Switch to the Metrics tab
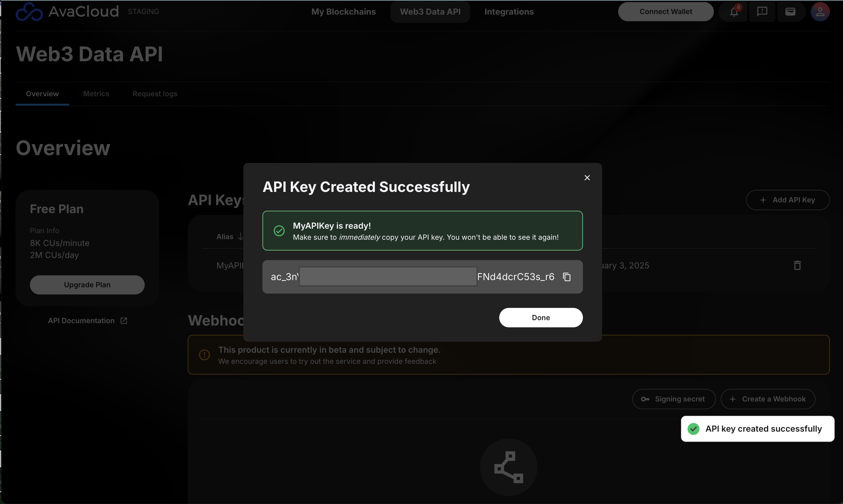This screenshot has width=843, height=504. 96,94
